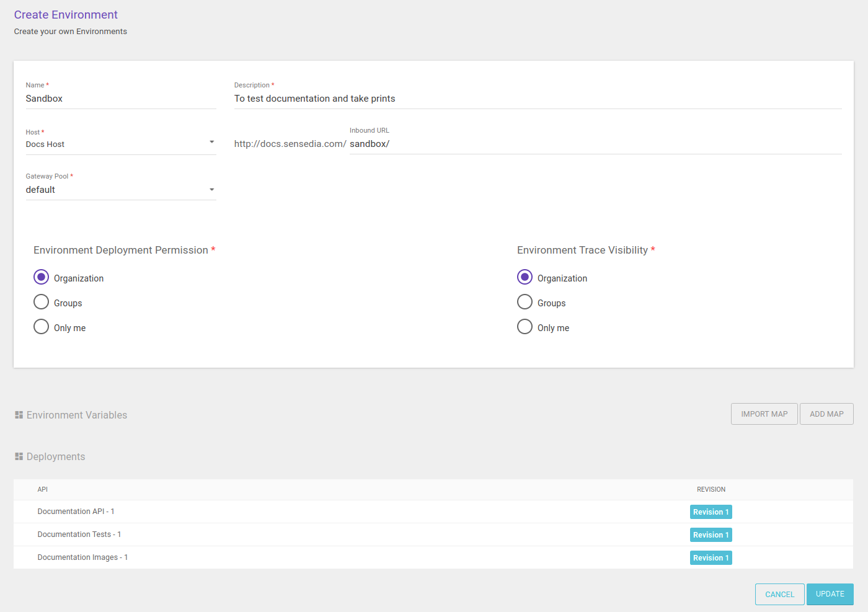Click the Import Map button

point(764,414)
